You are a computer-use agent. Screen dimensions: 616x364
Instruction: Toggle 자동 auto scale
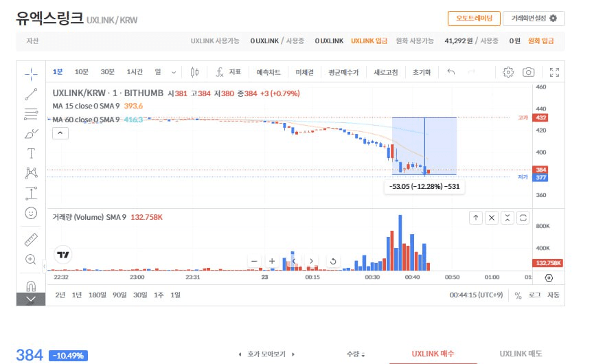[554, 295]
